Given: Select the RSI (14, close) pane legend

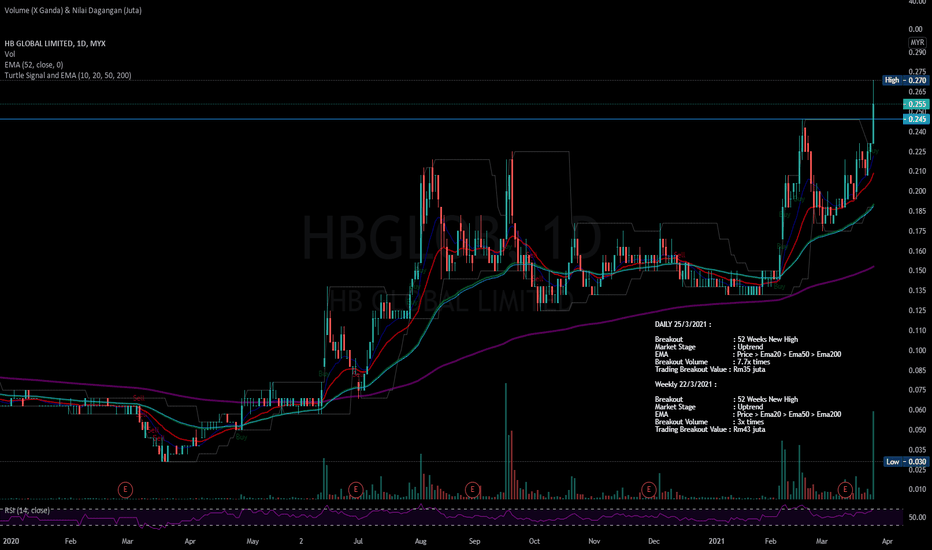Looking at the screenshot, I should click(27, 510).
